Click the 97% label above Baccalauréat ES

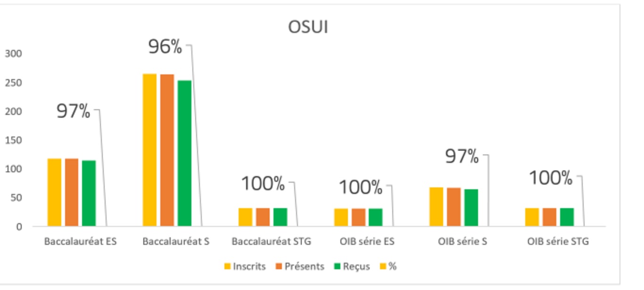click(x=73, y=111)
